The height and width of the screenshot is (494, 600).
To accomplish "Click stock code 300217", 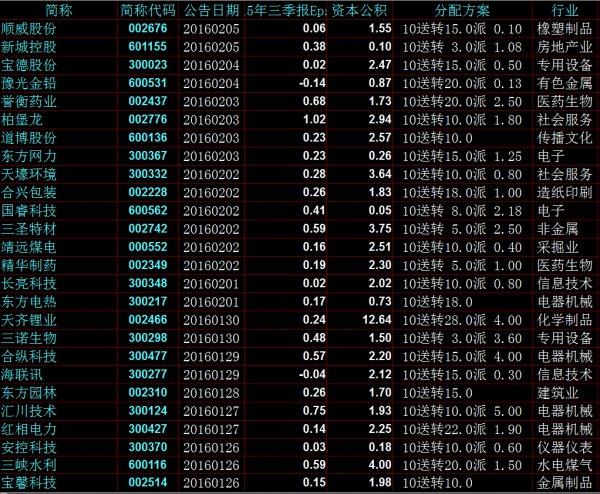I will [148, 302].
